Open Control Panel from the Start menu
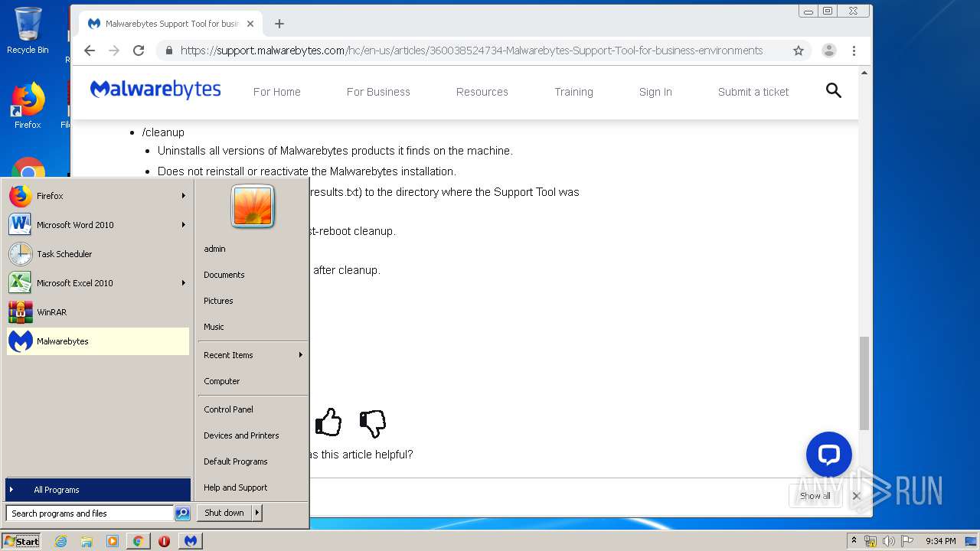Viewport: 980px width, 551px height. pyautogui.click(x=252, y=409)
